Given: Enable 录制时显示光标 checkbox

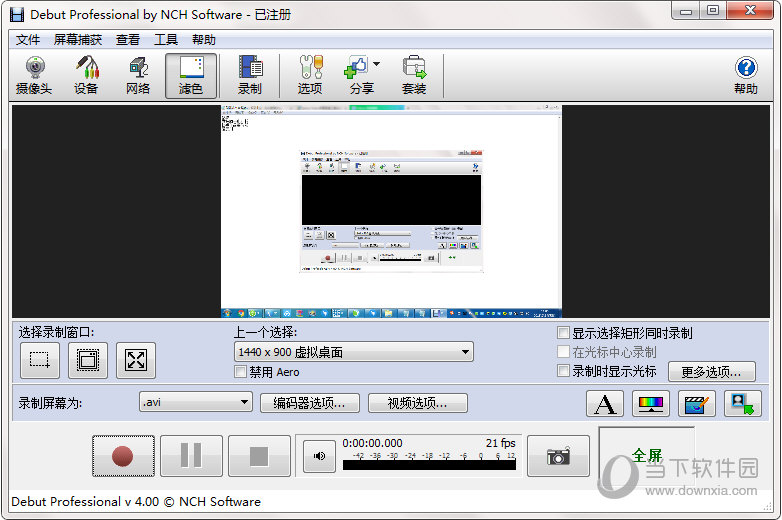Looking at the screenshot, I should pos(563,371).
